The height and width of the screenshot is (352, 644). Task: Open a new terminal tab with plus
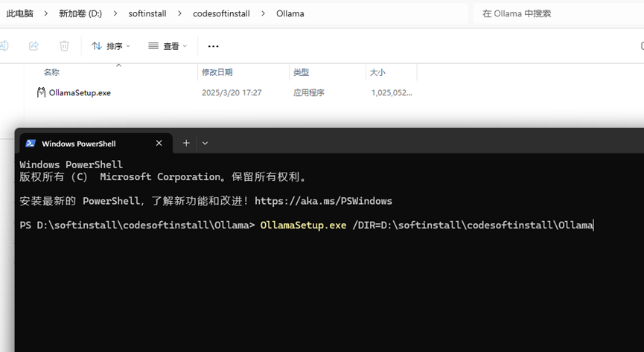(186, 143)
